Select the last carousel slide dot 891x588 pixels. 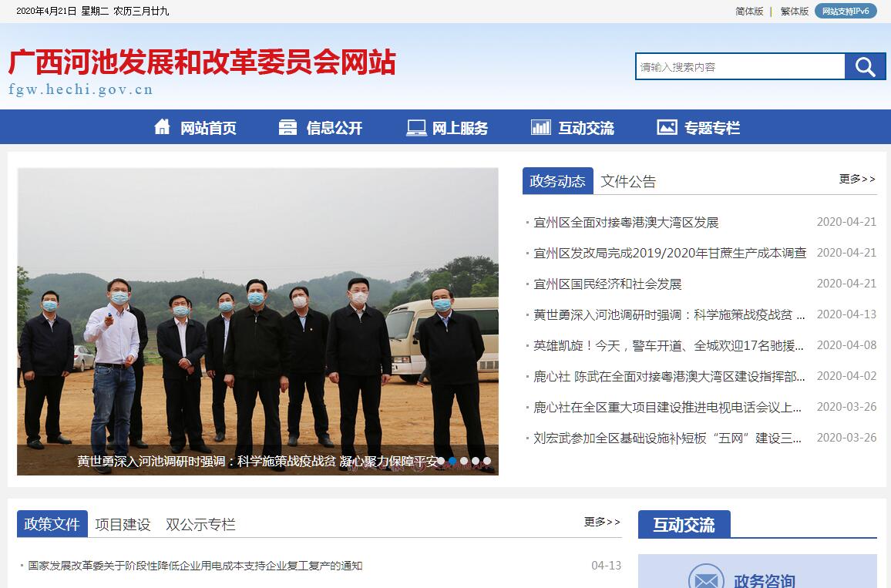(x=487, y=462)
